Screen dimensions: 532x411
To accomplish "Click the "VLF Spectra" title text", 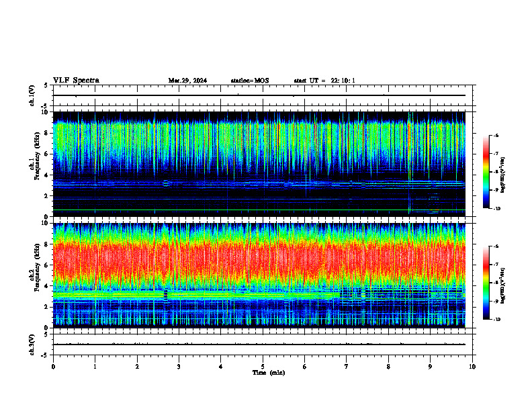I will [76, 81].
